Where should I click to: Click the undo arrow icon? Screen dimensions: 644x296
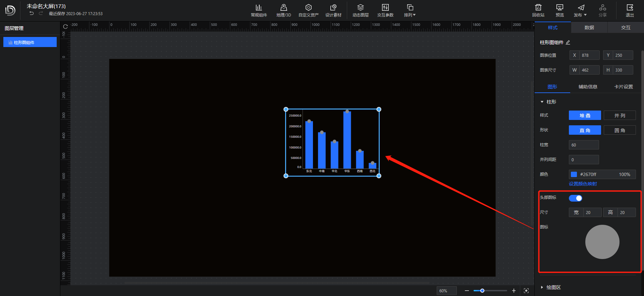(32, 13)
